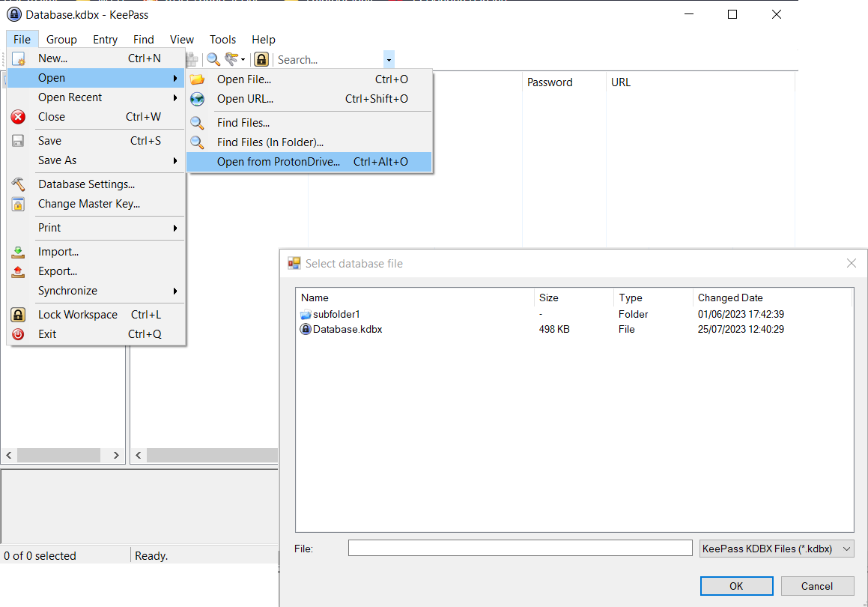Choose Exit in the File menu
This screenshot has width=868, height=607.
(96, 334)
